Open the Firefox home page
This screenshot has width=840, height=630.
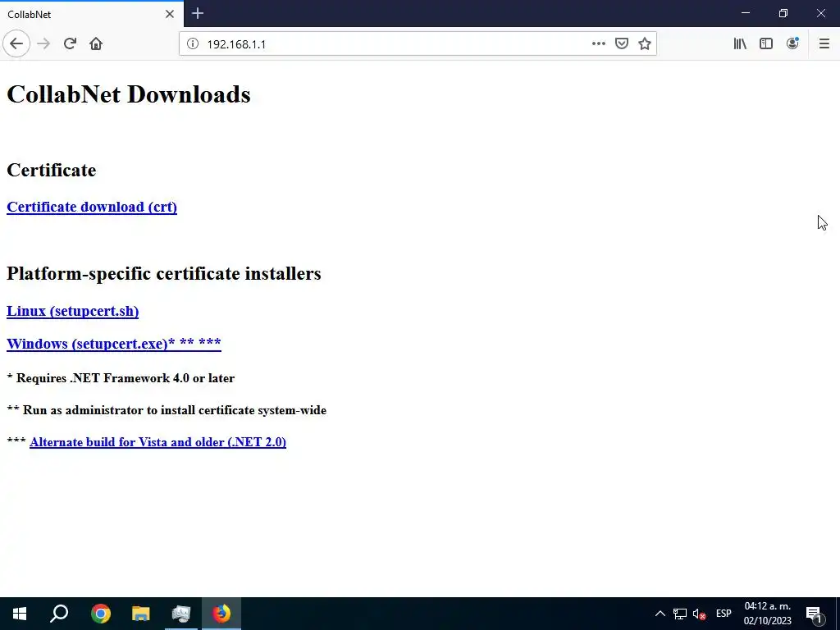point(96,44)
